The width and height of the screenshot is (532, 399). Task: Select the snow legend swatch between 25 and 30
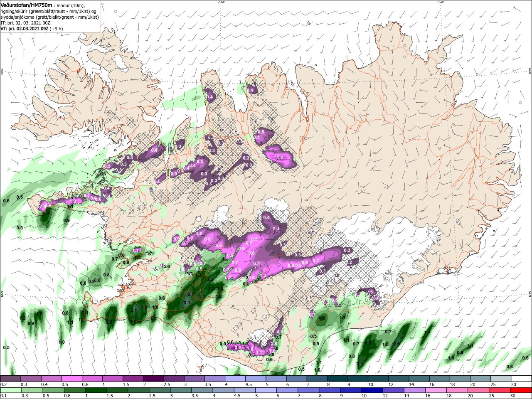click(501, 379)
